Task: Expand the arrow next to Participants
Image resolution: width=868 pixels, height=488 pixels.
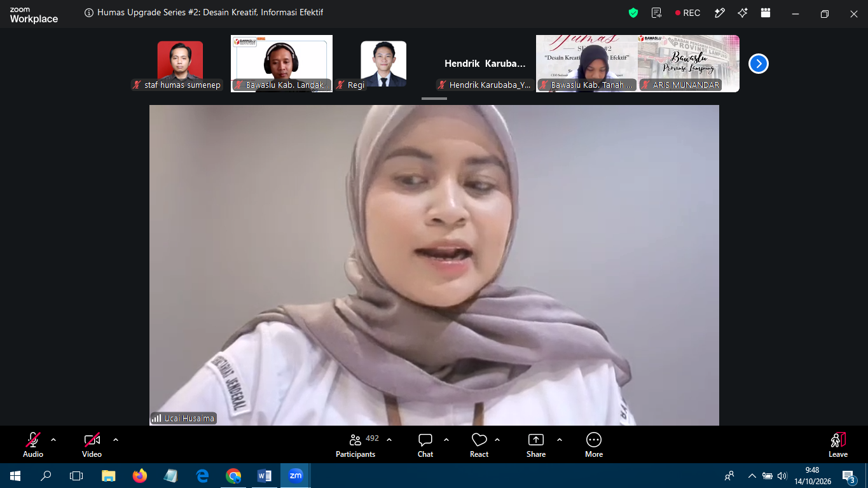Action: click(389, 440)
